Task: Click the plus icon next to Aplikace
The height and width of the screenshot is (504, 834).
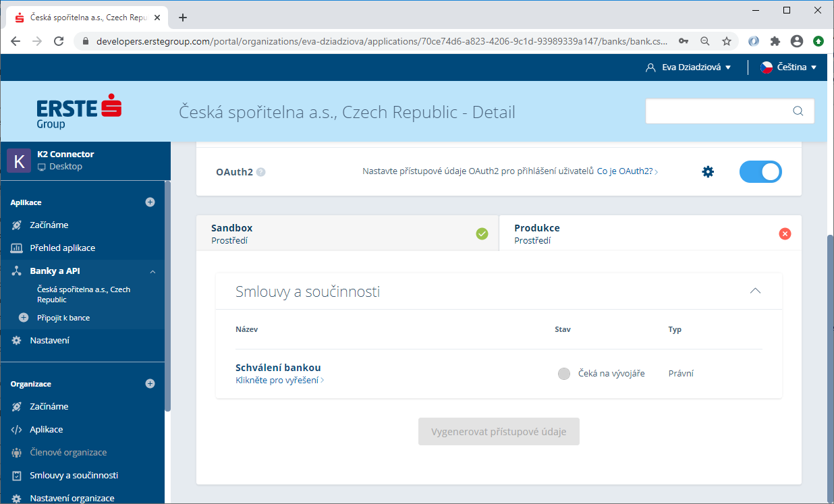Action: point(150,202)
